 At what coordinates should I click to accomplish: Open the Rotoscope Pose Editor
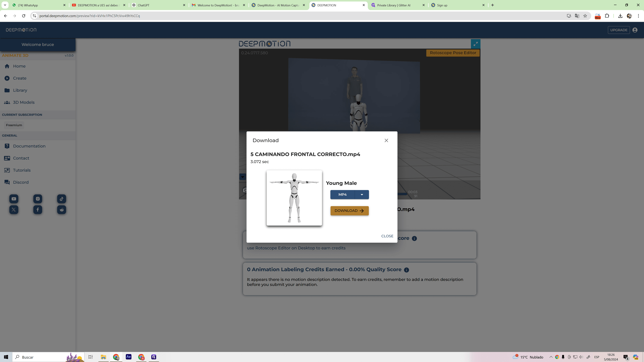click(x=453, y=53)
